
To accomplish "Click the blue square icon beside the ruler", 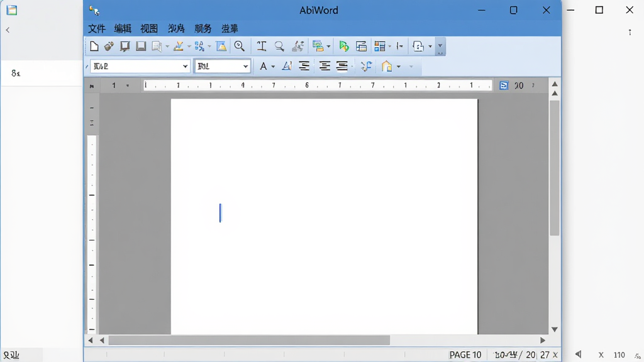I will pos(504,85).
